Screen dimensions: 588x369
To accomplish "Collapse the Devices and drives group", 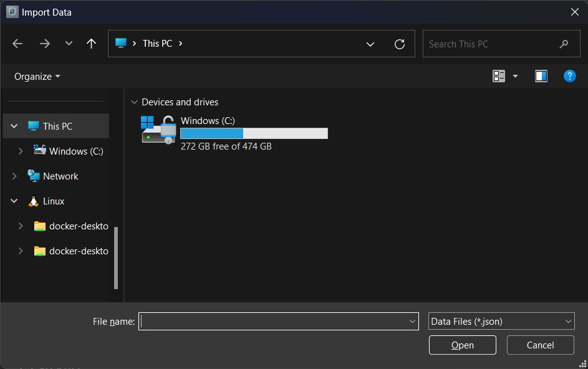I will [133, 102].
